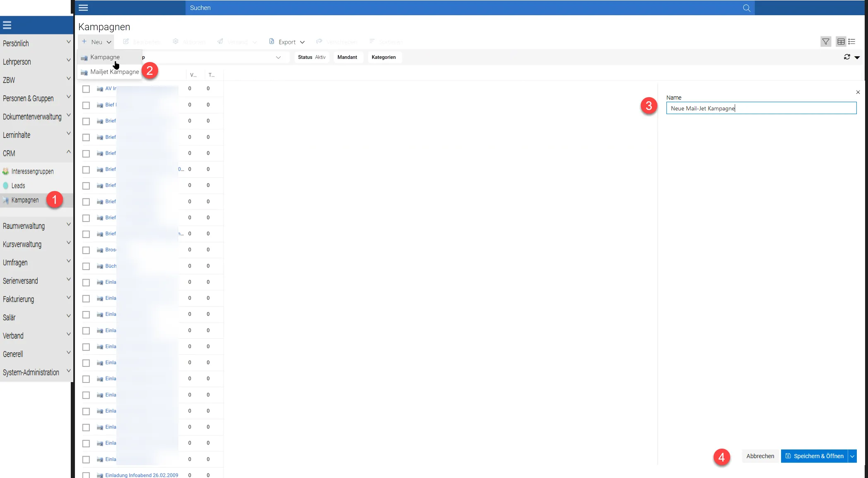Click the Kategorien filter button
The image size is (868, 478).
(x=384, y=57)
